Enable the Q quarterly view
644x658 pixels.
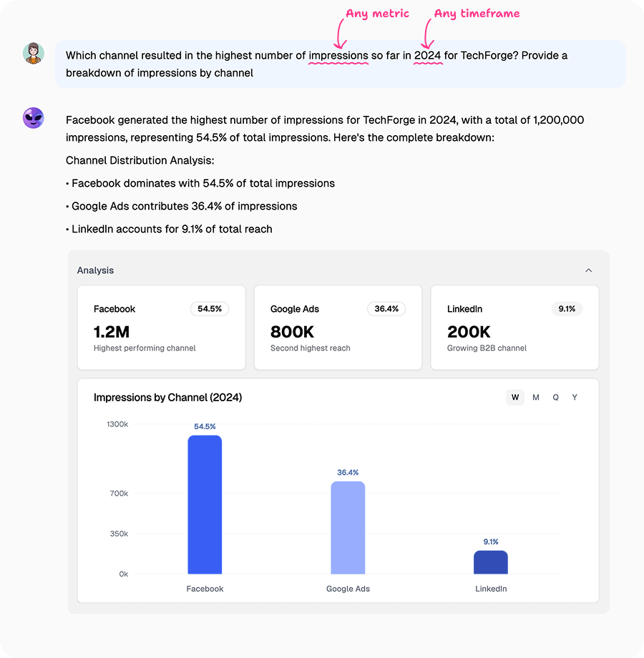[x=555, y=397]
